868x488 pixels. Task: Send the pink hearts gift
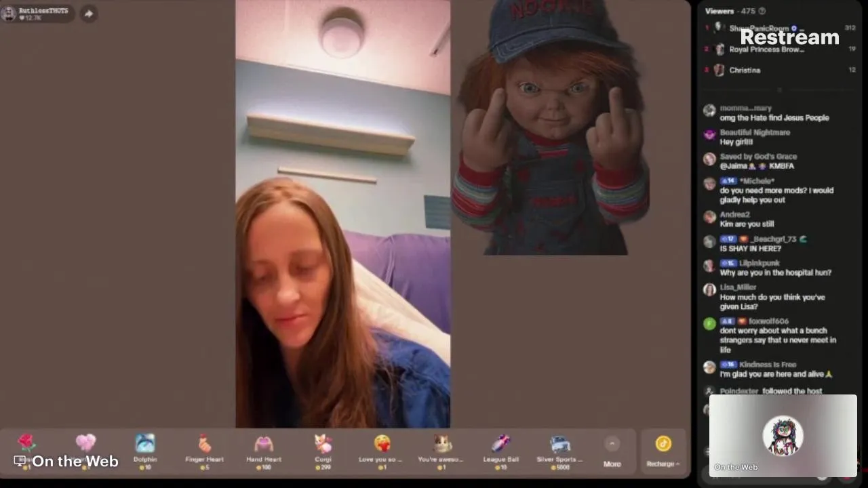85,450
